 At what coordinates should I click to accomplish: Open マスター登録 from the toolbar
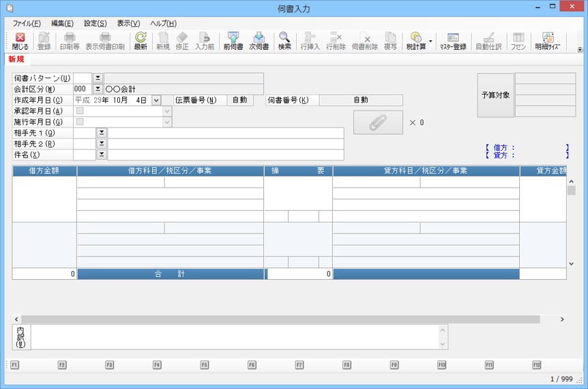[453, 41]
